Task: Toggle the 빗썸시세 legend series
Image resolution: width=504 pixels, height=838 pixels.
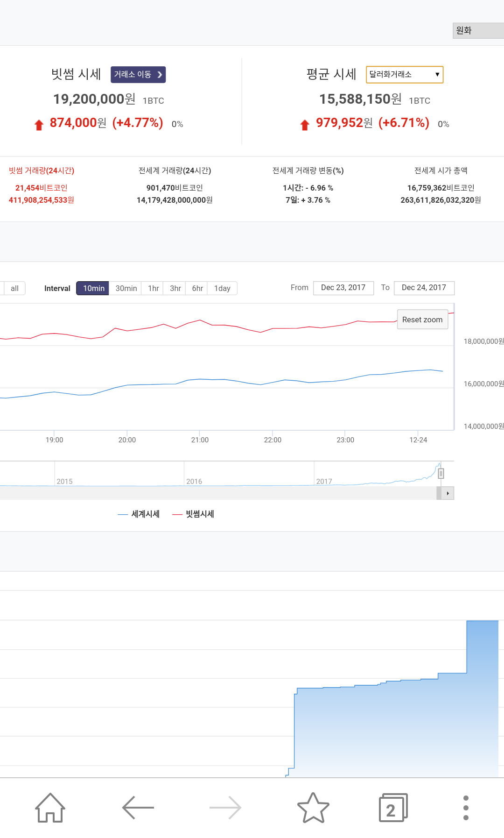Action: (194, 514)
